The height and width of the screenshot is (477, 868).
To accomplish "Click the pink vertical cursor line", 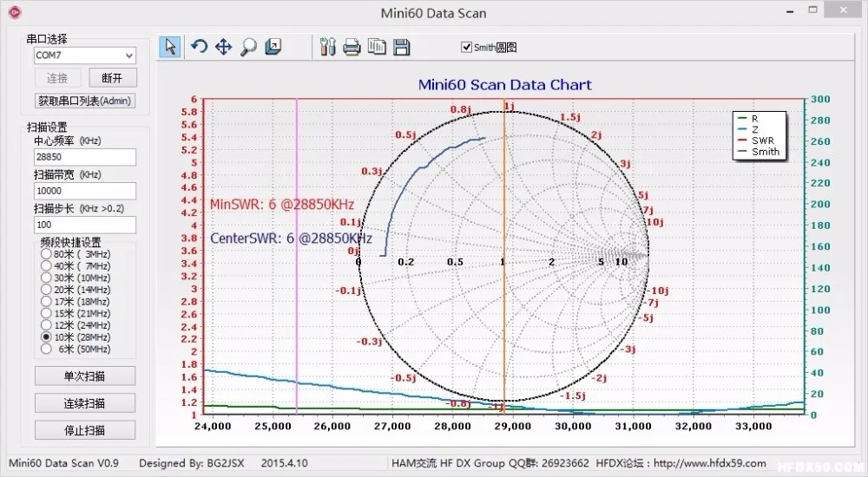I will pos(297,255).
